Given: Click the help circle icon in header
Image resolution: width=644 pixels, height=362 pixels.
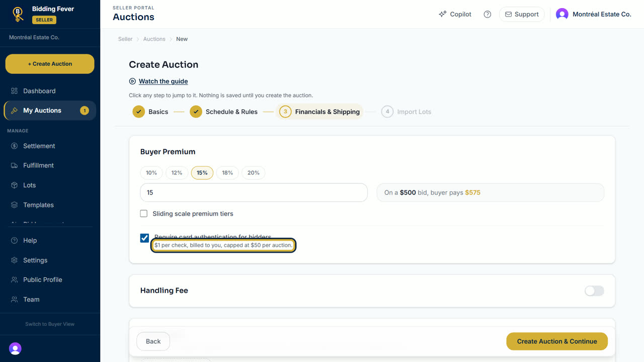Looking at the screenshot, I should [487, 14].
